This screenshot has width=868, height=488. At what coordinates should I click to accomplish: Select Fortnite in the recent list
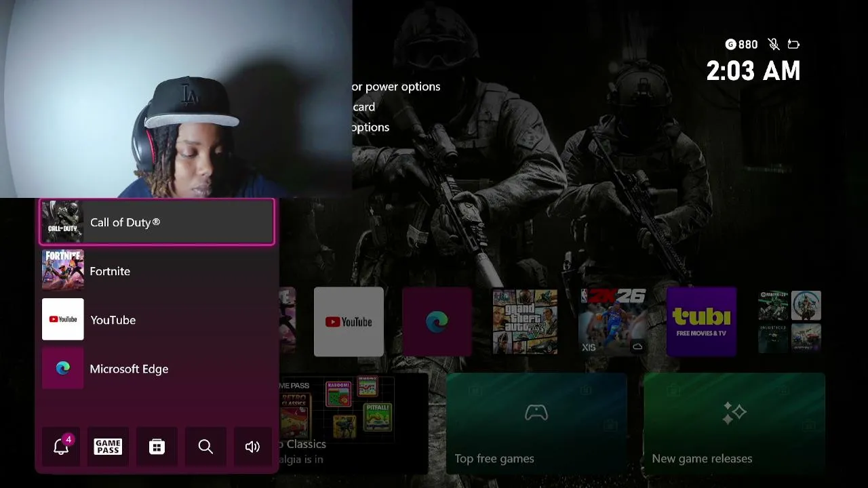157,271
